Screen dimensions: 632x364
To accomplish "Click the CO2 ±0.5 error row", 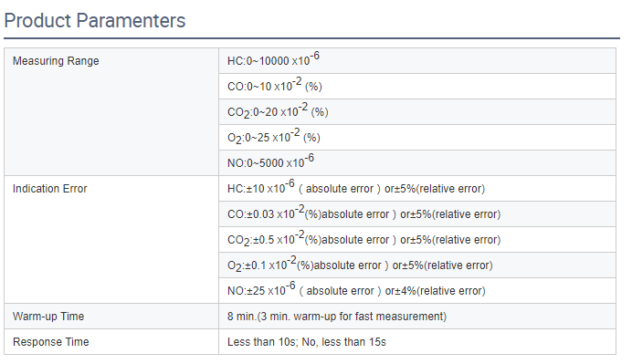I will [417, 240].
